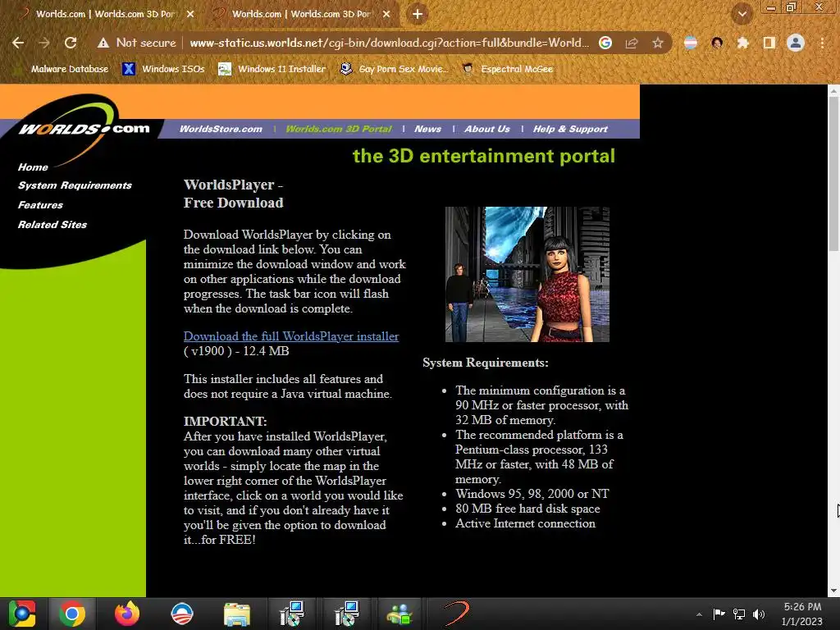Image resolution: width=840 pixels, height=630 pixels.
Task: Click the page vertical scrollbar thumb
Action: click(834, 174)
